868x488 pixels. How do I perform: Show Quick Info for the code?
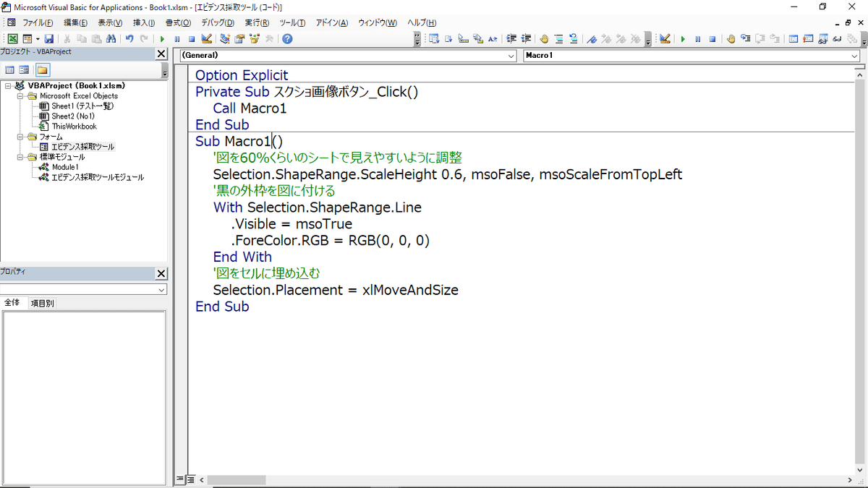click(x=463, y=39)
